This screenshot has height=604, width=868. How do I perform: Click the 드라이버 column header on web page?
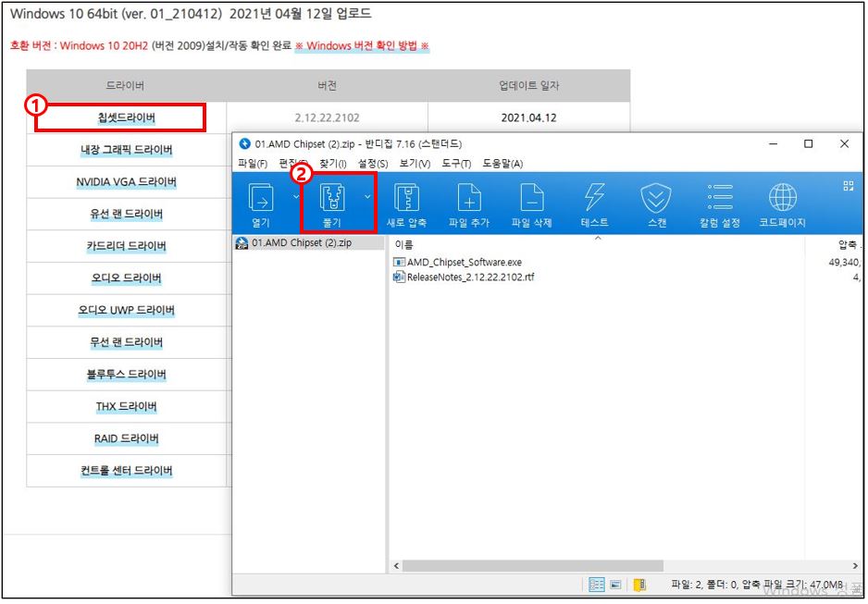tap(127, 86)
